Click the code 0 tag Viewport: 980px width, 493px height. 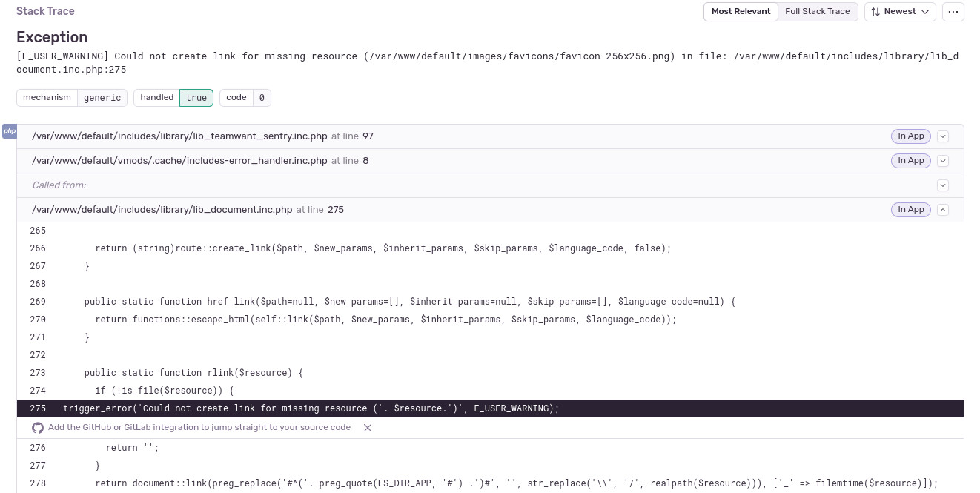click(x=245, y=98)
